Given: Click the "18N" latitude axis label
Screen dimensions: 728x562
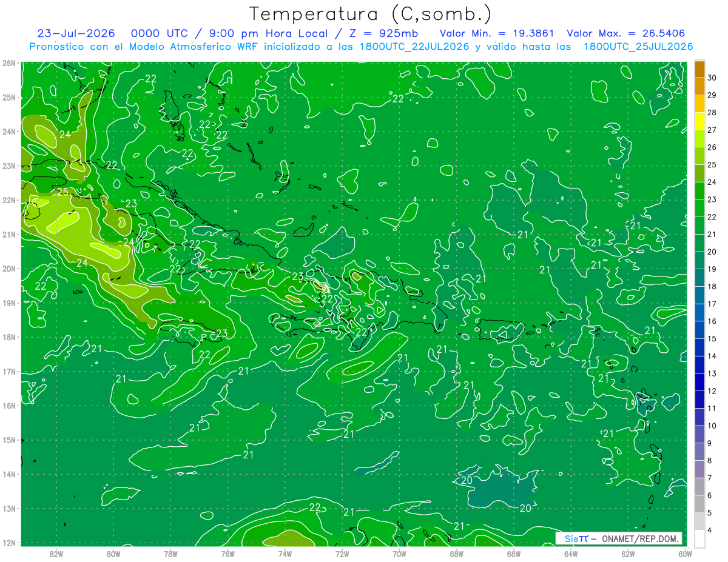Looking at the screenshot, I should coord(8,337).
